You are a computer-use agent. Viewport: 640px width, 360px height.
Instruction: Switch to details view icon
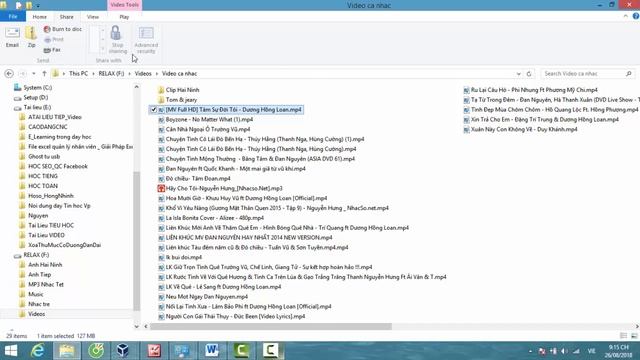(x=623, y=336)
